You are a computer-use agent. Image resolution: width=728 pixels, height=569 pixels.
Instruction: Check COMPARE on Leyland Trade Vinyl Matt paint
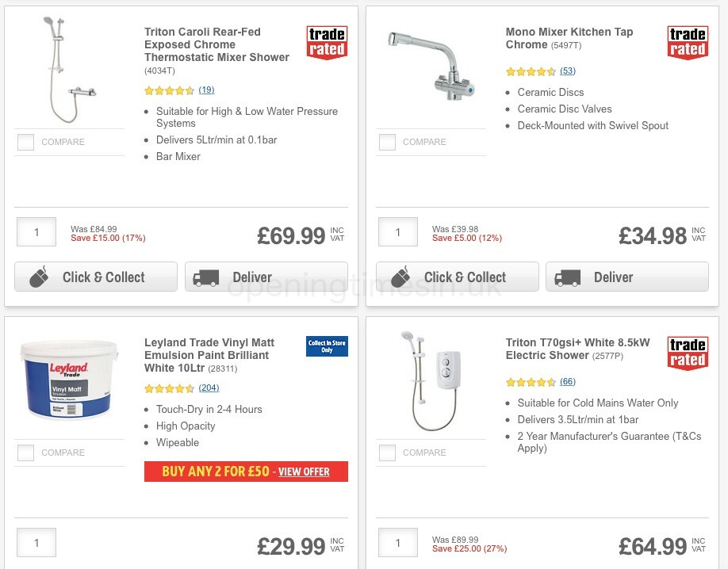click(25, 453)
